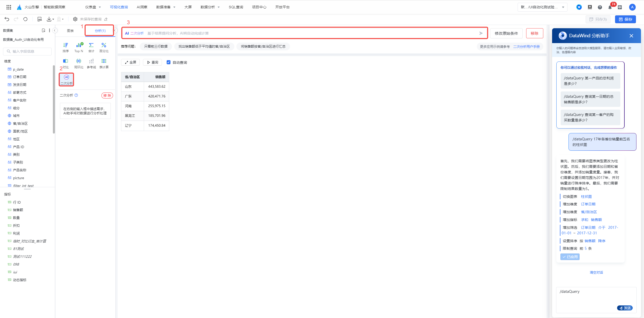Open the download options dropdown arrow
This screenshot has height=318, width=644.
53,19
